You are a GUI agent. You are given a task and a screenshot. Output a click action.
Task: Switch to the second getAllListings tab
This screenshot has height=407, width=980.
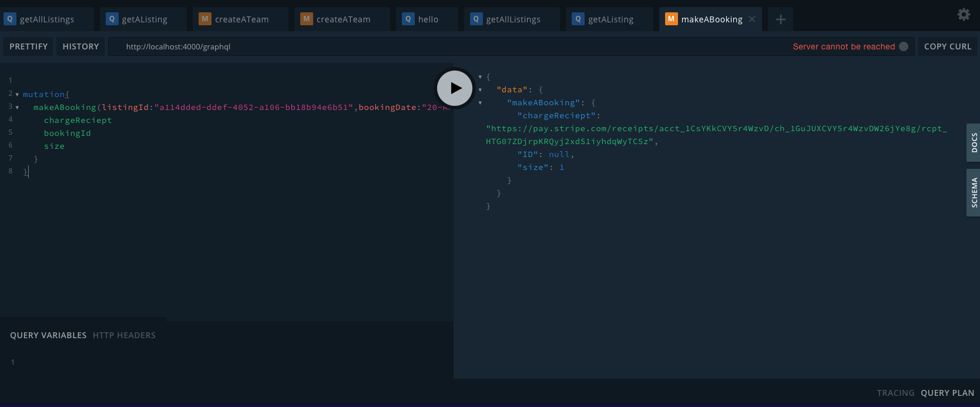pos(512,19)
